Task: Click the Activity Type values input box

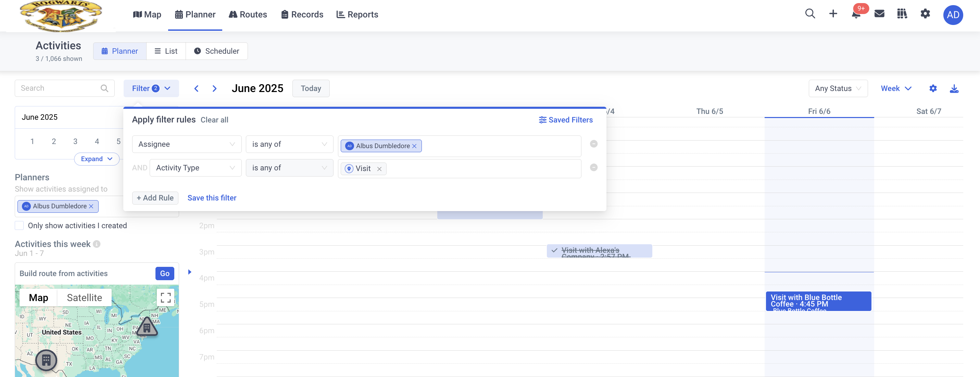Action: (x=460, y=168)
